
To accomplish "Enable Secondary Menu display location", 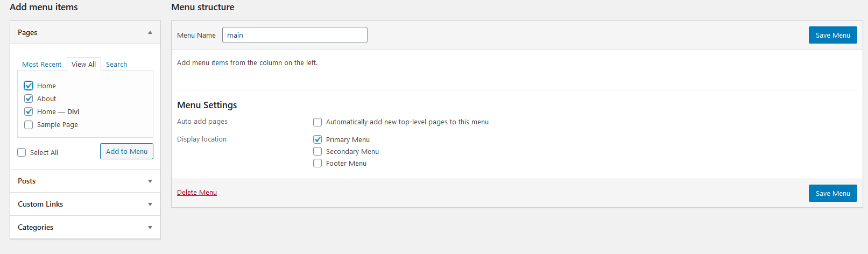I will (x=317, y=151).
